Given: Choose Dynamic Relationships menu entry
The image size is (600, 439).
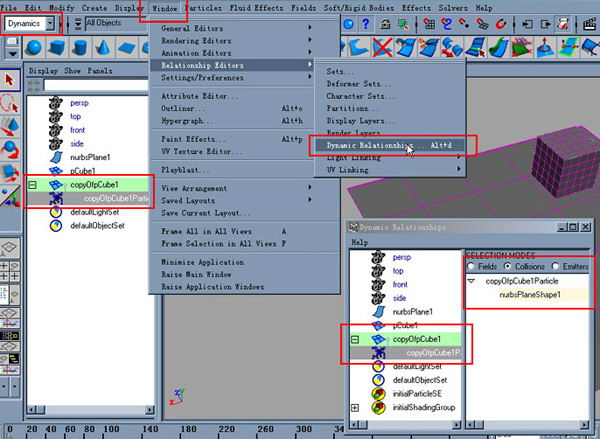Looking at the screenshot, I should pos(389,145).
